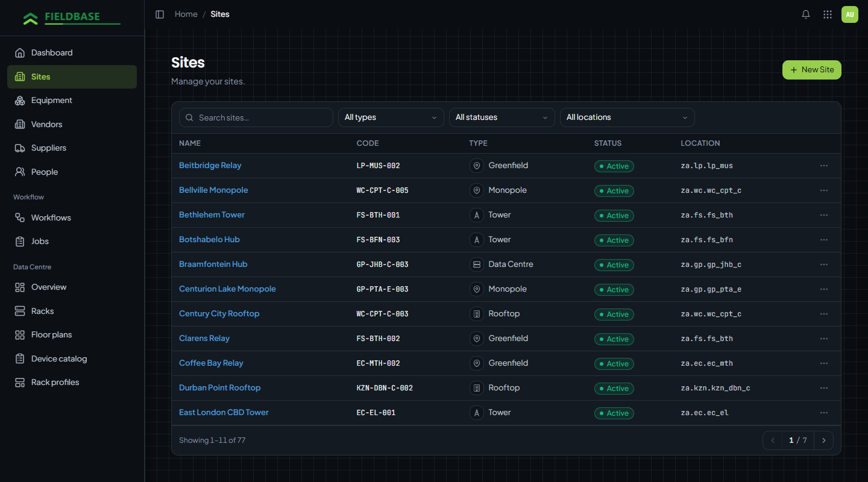868x482 pixels.
Task: Open row actions for Century City Rooftop
Action: coord(824,314)
